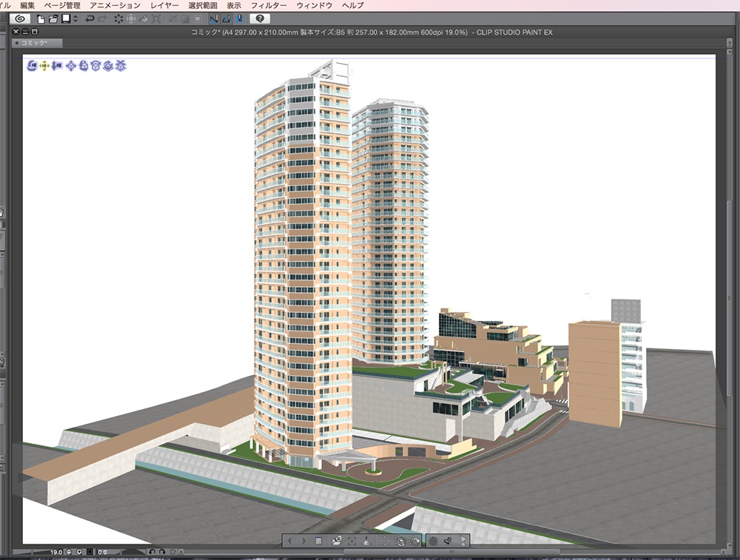
Task: Open the レイヤー menu
Action: (x=164, y=5)
